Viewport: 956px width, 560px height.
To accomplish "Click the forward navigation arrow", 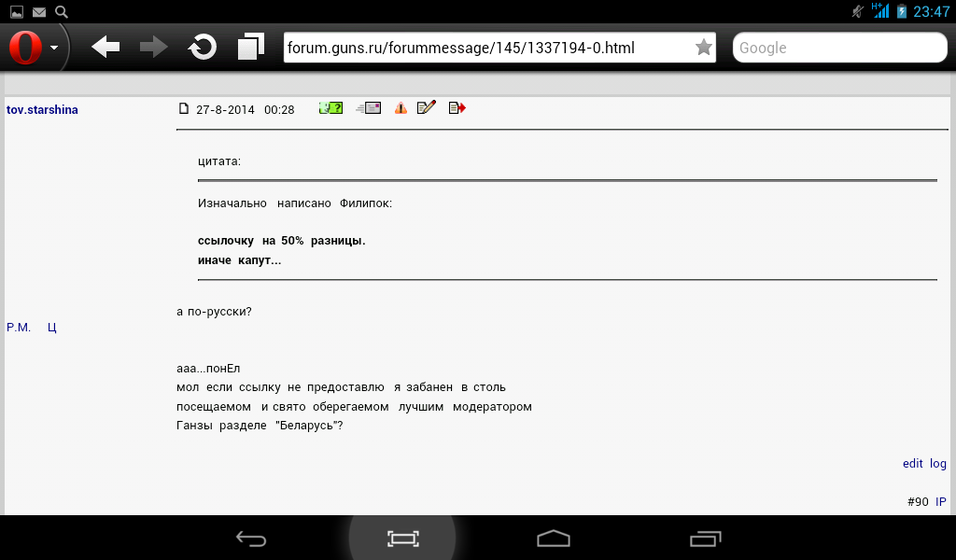I will pyautogui.click(x=153, y=48).
